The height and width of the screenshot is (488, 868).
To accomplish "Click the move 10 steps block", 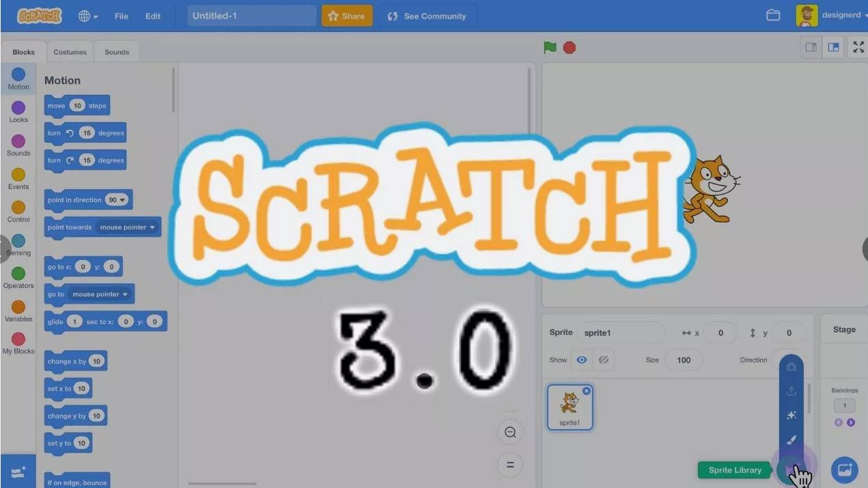I will pos(76,106).
